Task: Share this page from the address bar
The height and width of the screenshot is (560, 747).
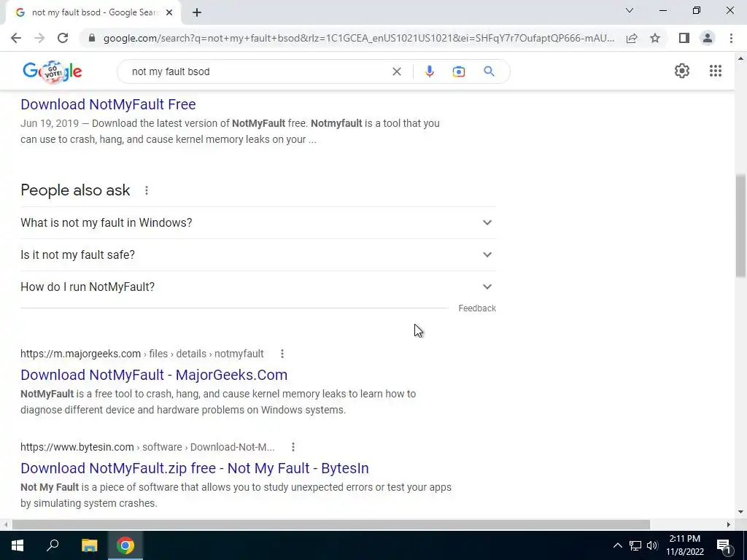Action: pos(632,38)
